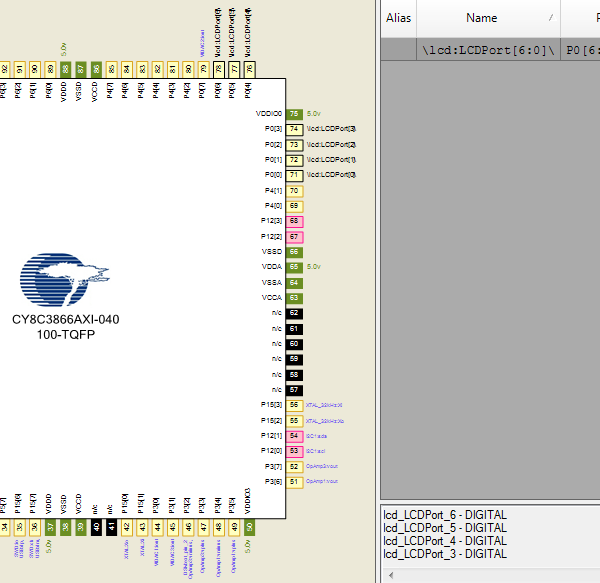Image resolution: width=600 pixels, height=583 pixels.
Task: Select pin 55 P15[2] XTAL pin
Action: pos(294,421)
